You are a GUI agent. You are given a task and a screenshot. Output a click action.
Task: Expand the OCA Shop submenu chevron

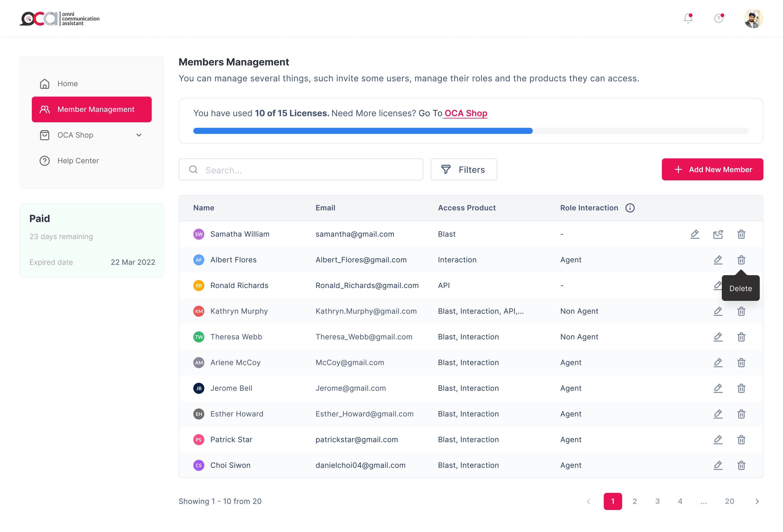(139, 135)
